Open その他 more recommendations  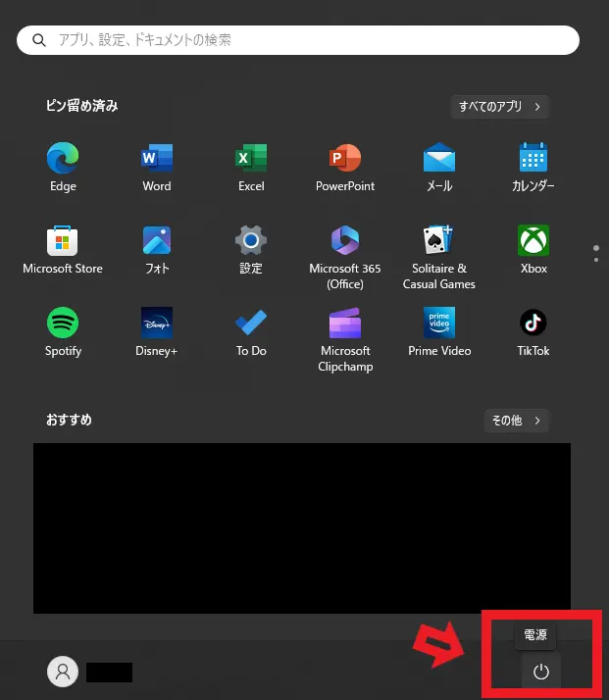pos(517,421)
